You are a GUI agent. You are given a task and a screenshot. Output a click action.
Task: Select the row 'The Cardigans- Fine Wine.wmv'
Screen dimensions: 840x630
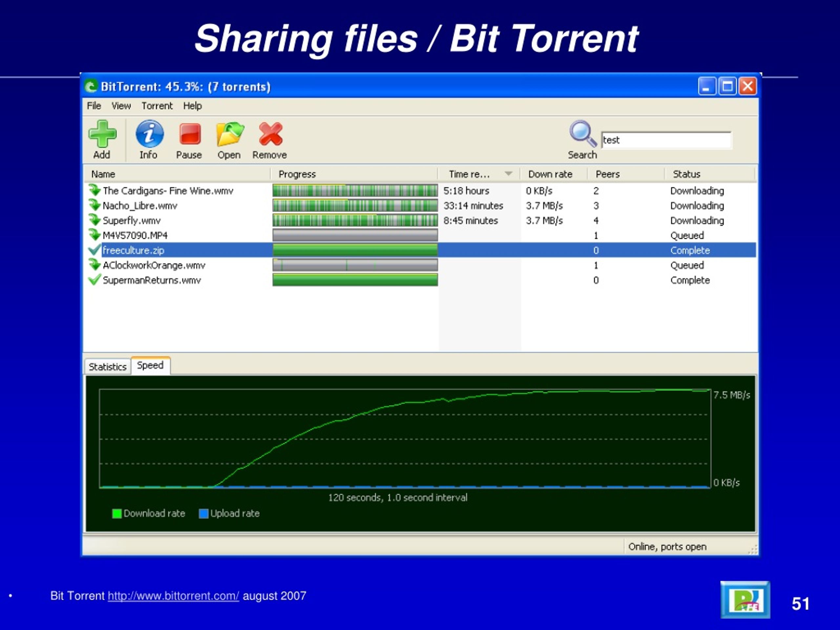(x=420, y=190)
